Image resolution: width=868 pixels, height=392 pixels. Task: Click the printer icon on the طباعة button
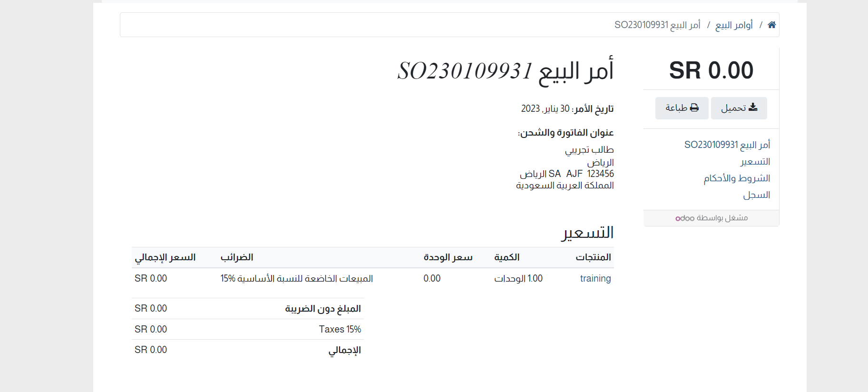[694, 108]
